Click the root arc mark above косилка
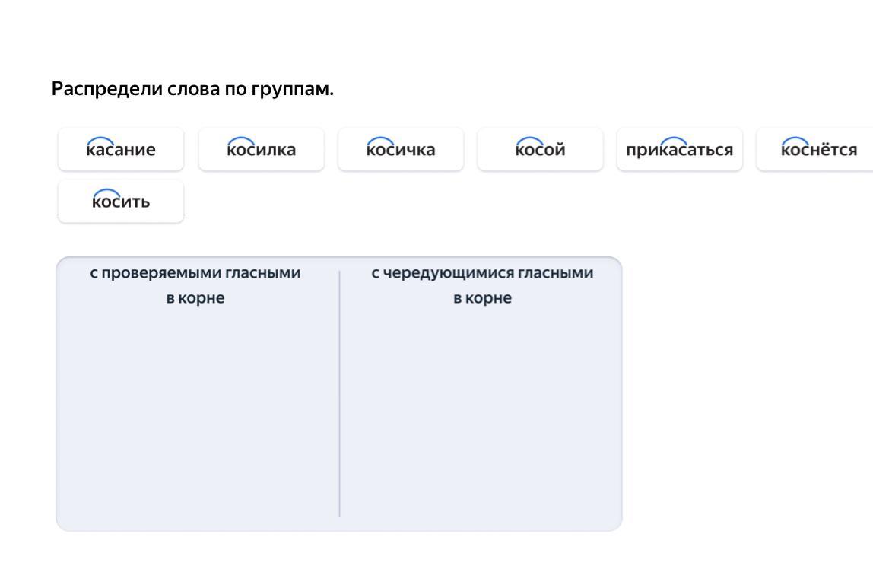873x588 pixels. (x=241, y=141)
